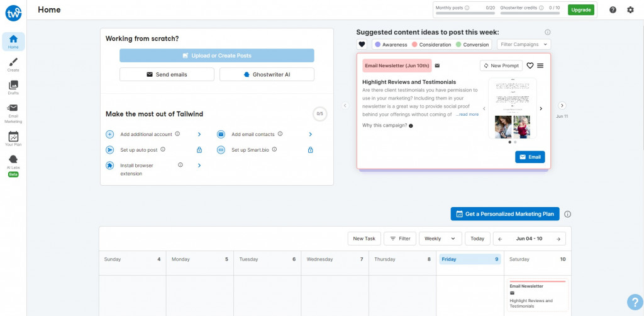Go to Drafts in the sidebar
The height and width of the screenshot is (316, 644).
(x=13, y=87)
